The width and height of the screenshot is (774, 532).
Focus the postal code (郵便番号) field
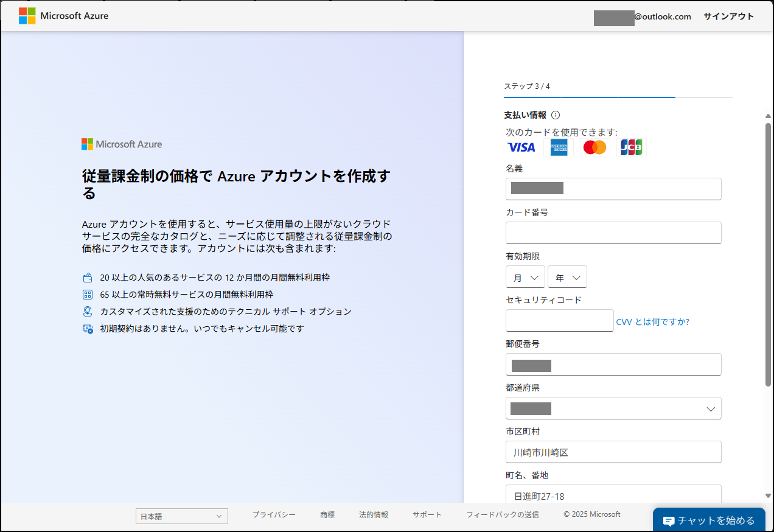point(613,364)
